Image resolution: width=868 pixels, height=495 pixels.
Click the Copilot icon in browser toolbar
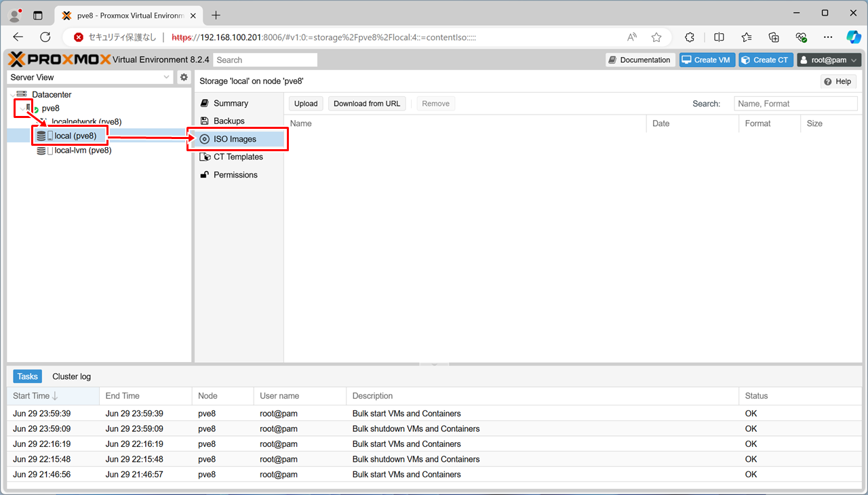(853, 37)
